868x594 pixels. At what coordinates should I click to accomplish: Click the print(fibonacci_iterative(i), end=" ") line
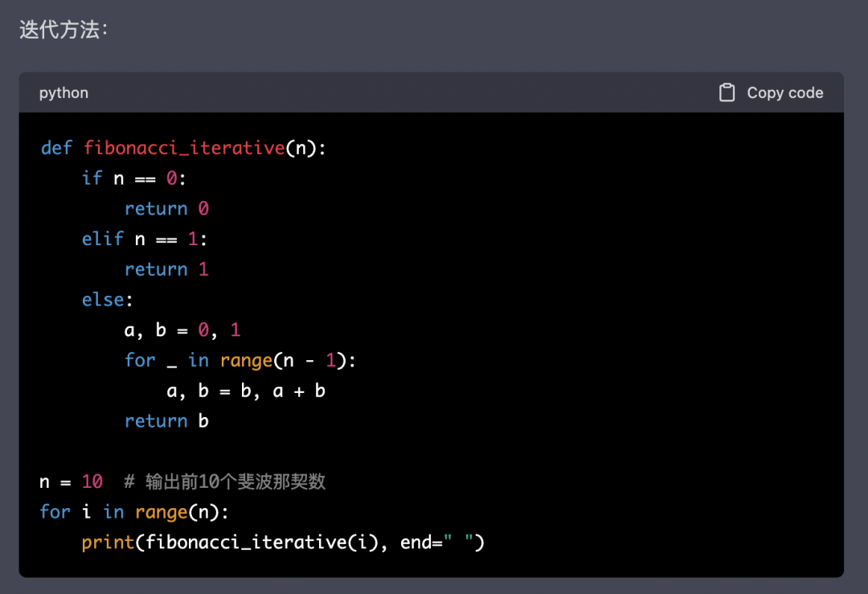tap(283, 543)
